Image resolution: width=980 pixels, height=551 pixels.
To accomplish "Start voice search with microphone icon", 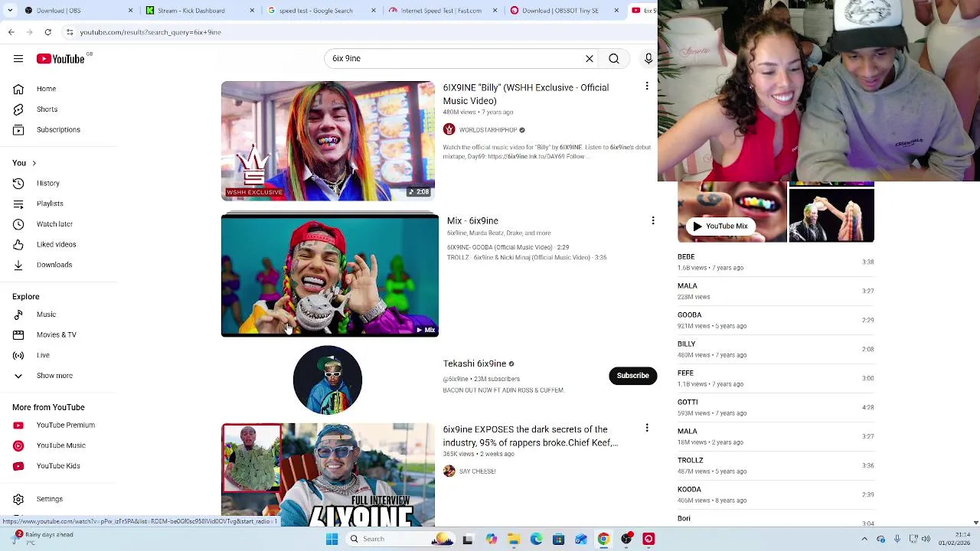I will point(648,58).
